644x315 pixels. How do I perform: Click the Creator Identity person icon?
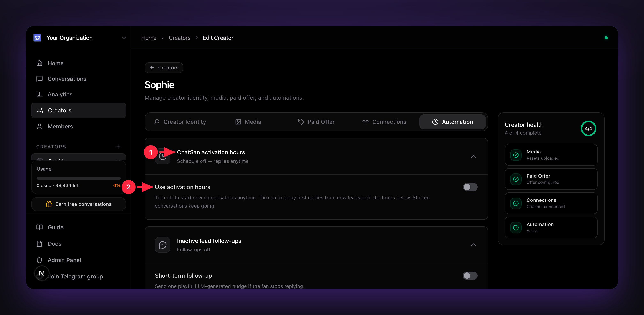tap(157, 122)
